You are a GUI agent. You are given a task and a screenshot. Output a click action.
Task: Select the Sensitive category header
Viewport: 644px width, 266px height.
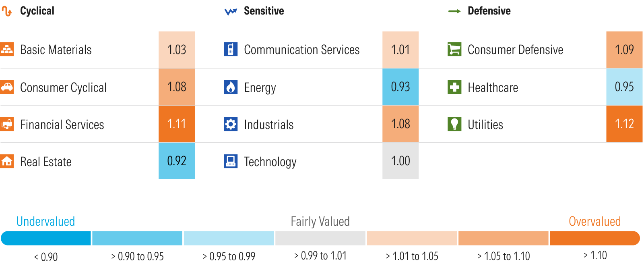[264, 11]
